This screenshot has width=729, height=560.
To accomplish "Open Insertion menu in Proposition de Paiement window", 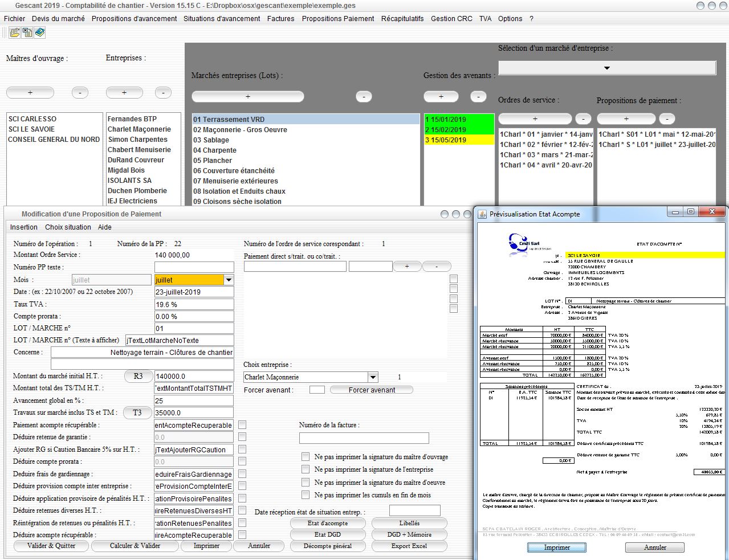I will pos(24,227).
